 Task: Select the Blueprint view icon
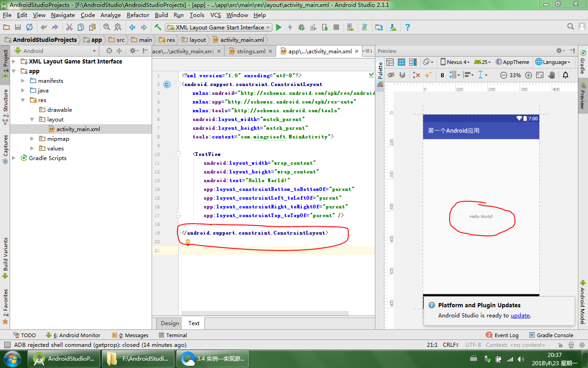click(401, 62)
